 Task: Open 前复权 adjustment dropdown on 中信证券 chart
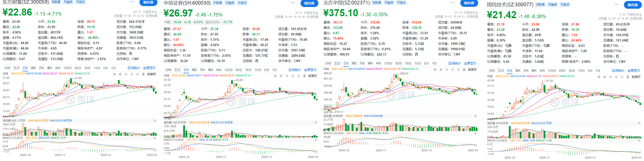[313, 76]
